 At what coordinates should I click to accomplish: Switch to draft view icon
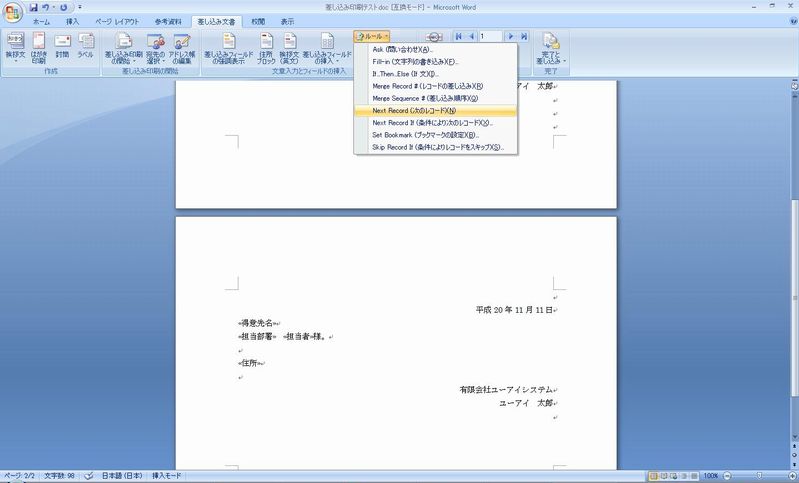[x=694, y=476]
